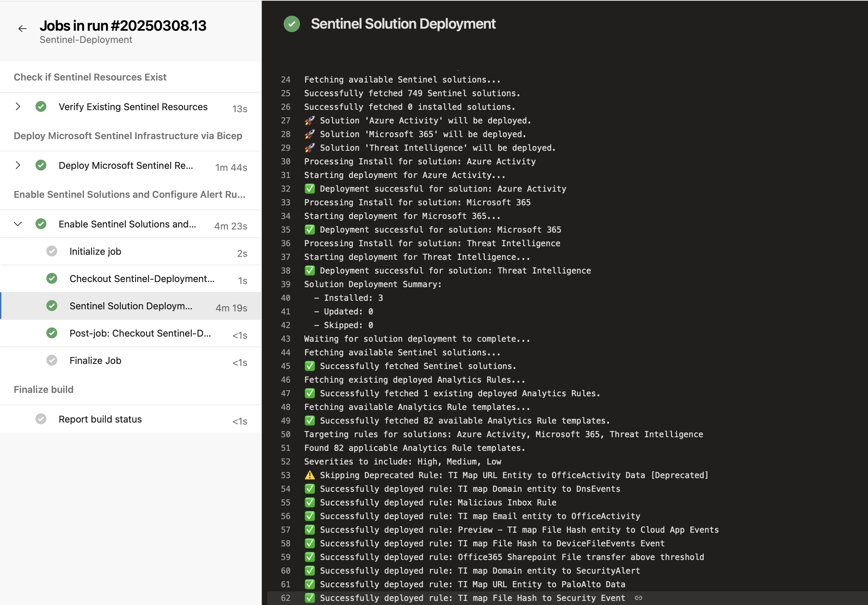This screenshot has height=605, width=868.
Task: Click the Report build status step
Action: pyautogui.click(x=100, y=418)
